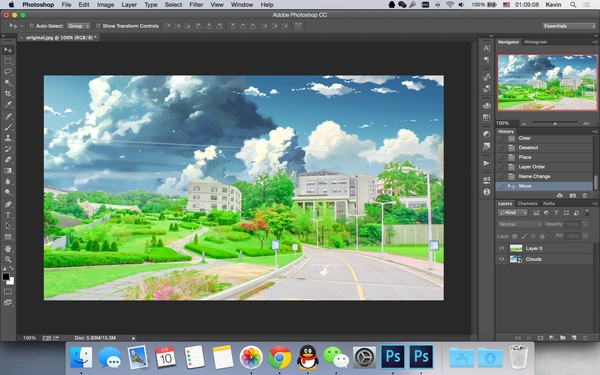Select the Crop tool

[8, 93]
